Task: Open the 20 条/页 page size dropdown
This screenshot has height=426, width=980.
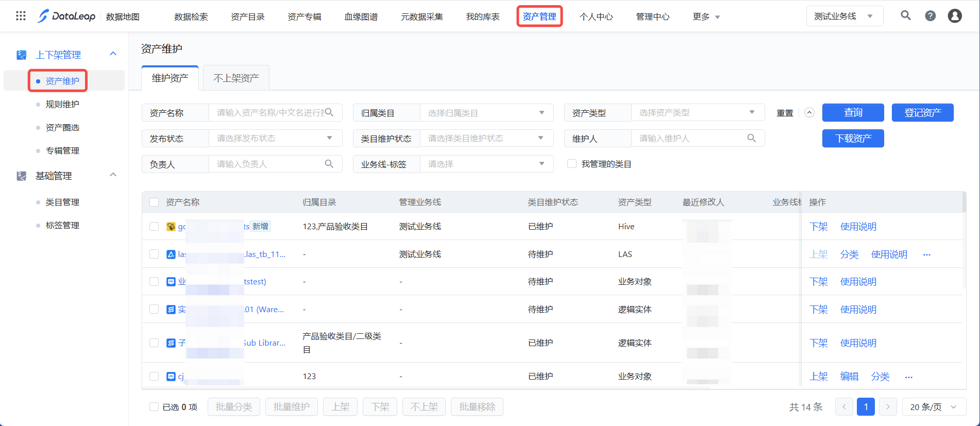Action: [x=934, y=407]
